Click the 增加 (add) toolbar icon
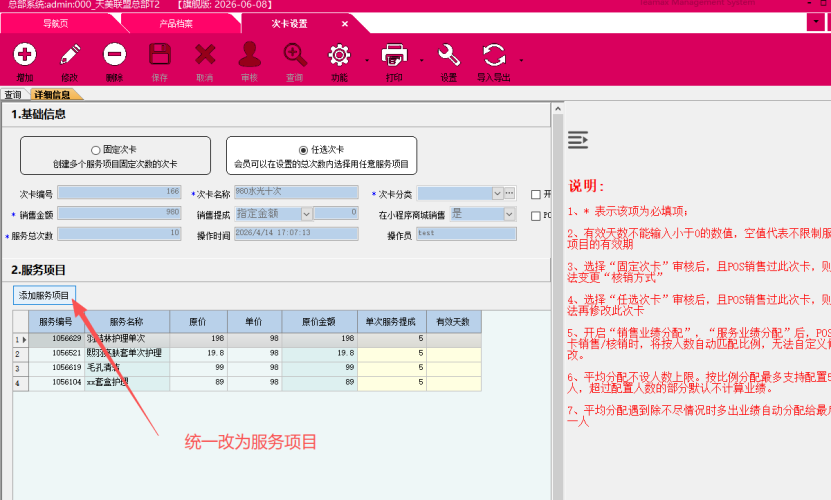This screenshot has width=831, height=500. coord(24,55)
